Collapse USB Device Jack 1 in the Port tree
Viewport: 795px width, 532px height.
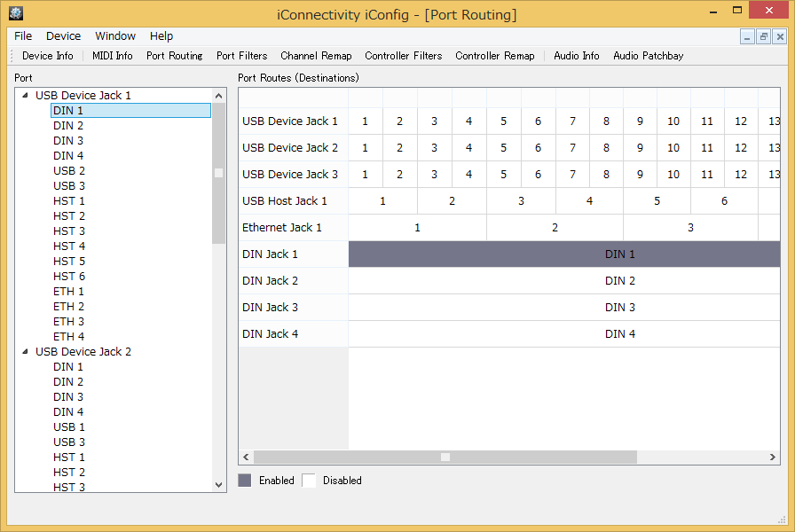tap(25, 95)
